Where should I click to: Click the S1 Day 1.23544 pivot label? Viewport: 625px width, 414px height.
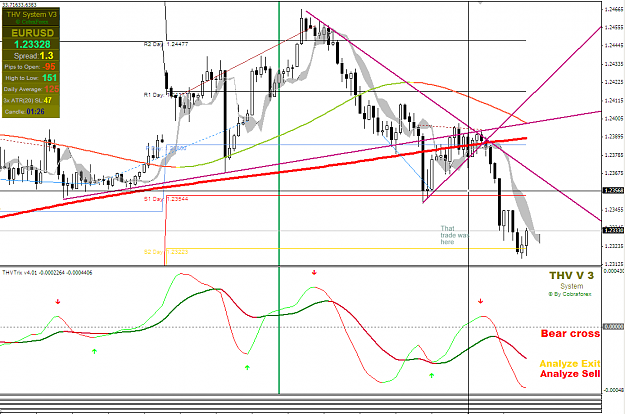(166, 198)
